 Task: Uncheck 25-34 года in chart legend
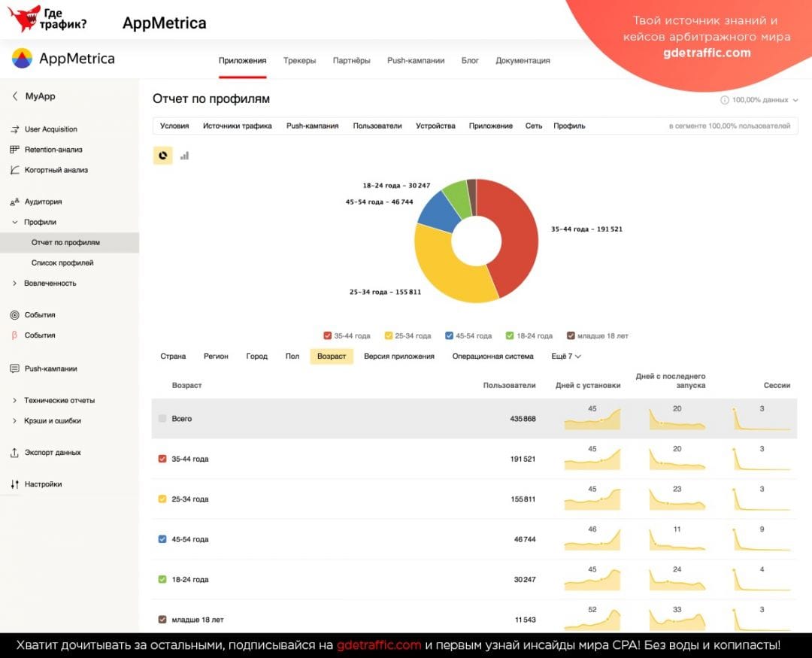[x=389, y=335]
